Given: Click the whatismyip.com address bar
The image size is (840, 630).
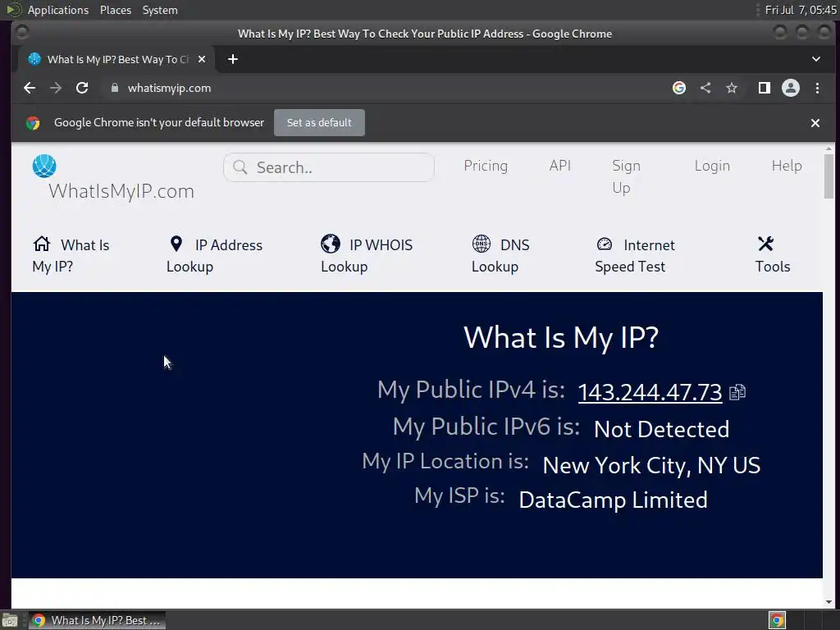Looking at the screenshot, I should [x=385, y=88].
